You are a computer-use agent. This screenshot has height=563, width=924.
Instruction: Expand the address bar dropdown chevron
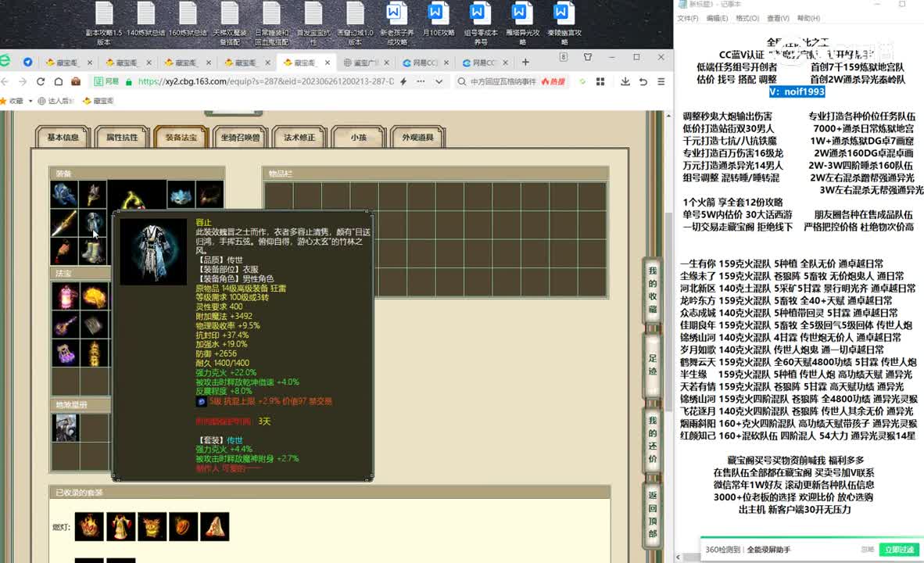pyautogui.click(x=439, y=81)
